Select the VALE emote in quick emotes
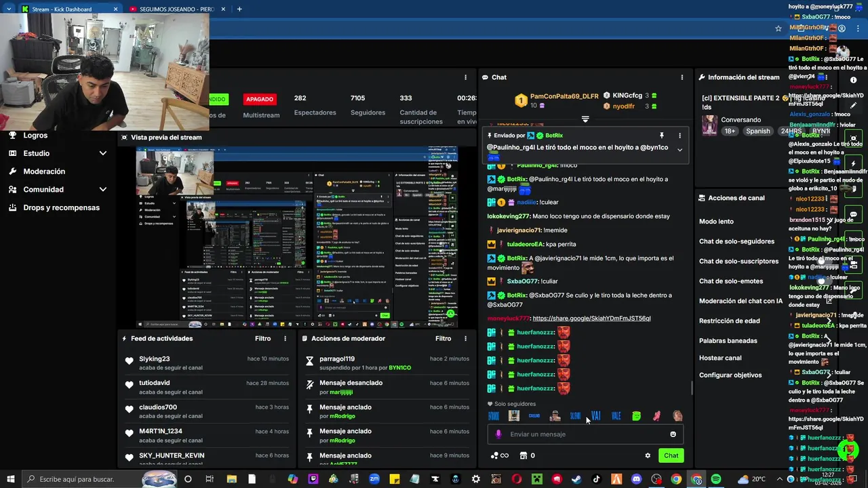Image resolution: width=868 pixels, height=488 pixels. click(x=616, y=416)
